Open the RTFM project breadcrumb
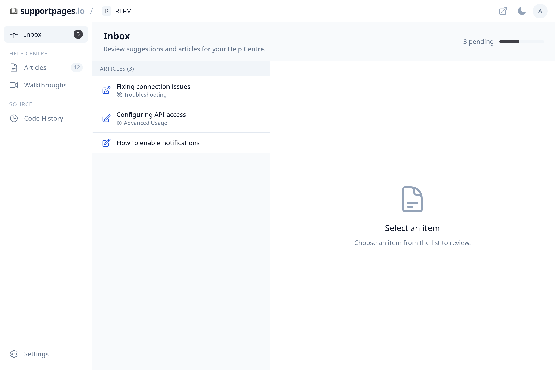555x392 pixels. click(x=123, y=11)
